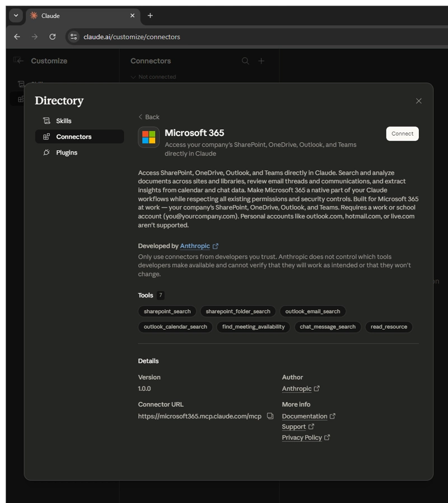The image size is (448, 503).
Task: Select Plugins in the Directory sidebar
Action: point(66,152)
